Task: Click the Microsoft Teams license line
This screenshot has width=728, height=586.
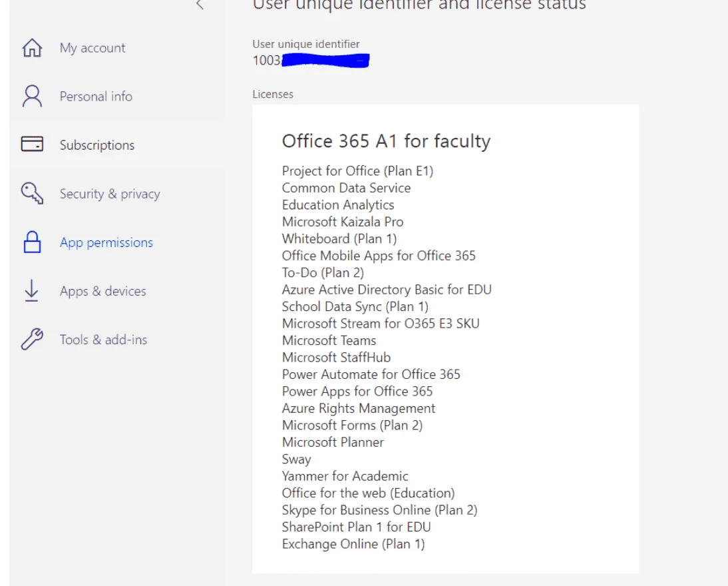Action: 329,341
